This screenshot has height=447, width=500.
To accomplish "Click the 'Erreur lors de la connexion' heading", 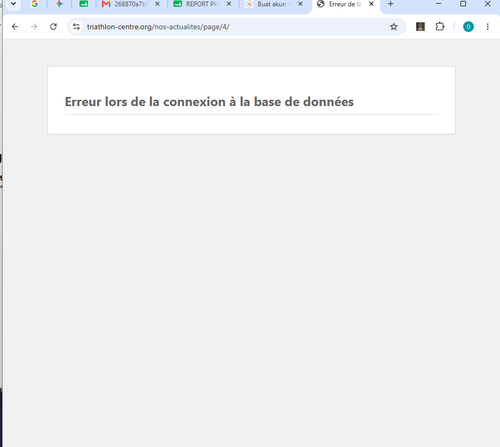I will [x=209, y=102].
